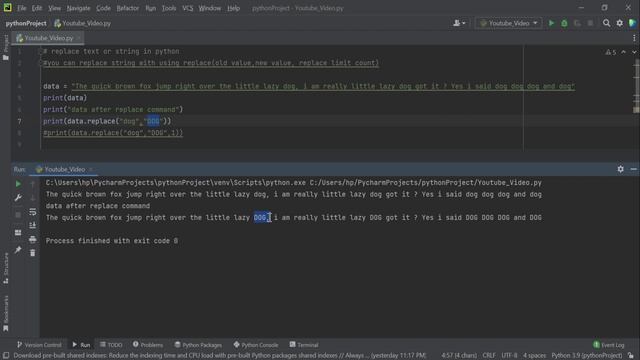This screenshot has width=640, height=360.
Task: Go to next highlighted error arrow
Action: coord(634,52)
